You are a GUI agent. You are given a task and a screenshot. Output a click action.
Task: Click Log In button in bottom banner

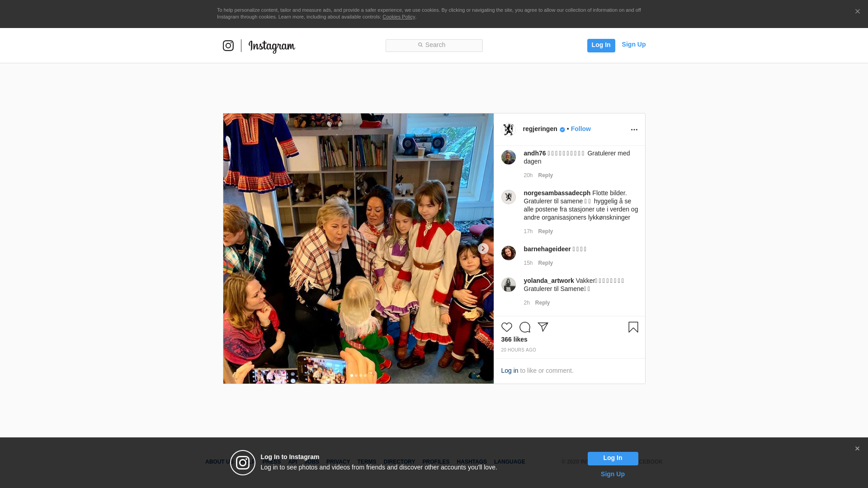pyautogui.click(x=613, y=459)
